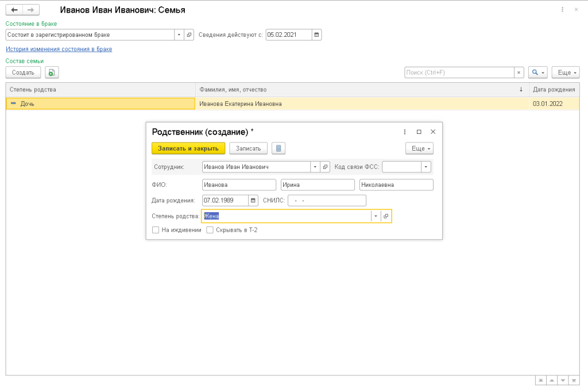Click the forward navigation arrow
Viewport: 588px width, 388px height.
[31, 10]
